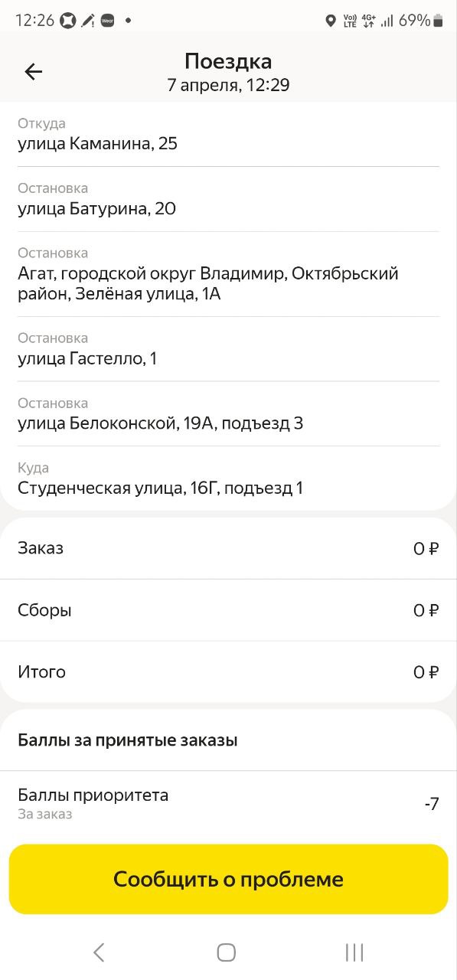Tap the signal strength status icon
The image size is (457, 980).
click(387, 21)
